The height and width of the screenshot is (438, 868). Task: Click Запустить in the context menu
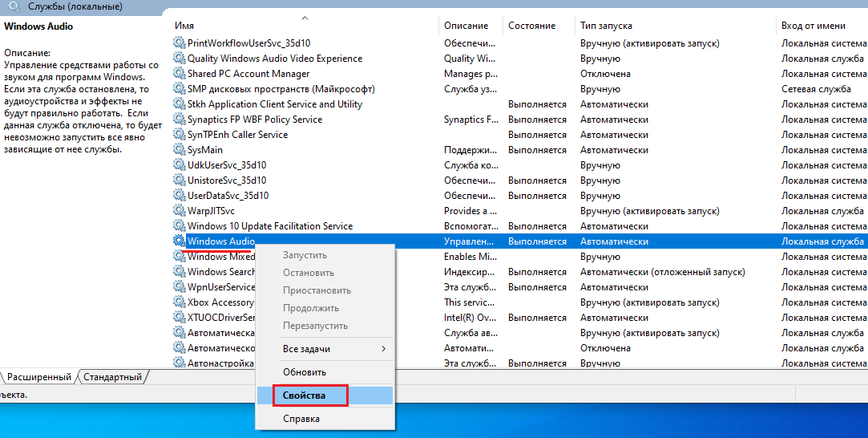[325, 255]
